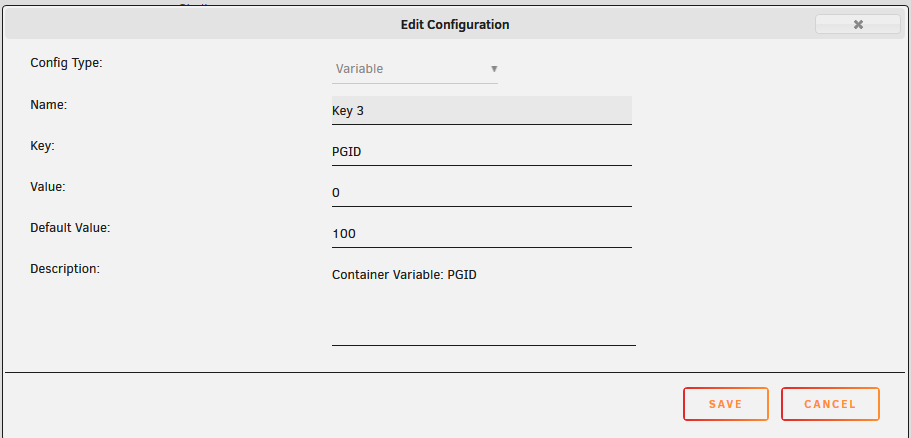
Task: Open the Config Type dropdown showing Variable
Action: coord(415,69)
